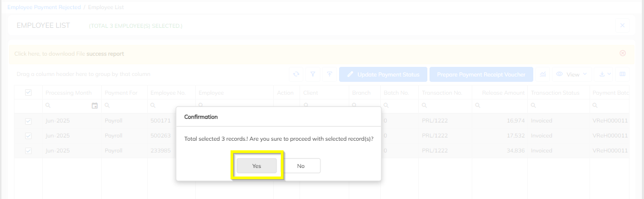
Task: Click the collapse-to-top arrow icon
Action: pyautogui.click(x=329, y=74)
